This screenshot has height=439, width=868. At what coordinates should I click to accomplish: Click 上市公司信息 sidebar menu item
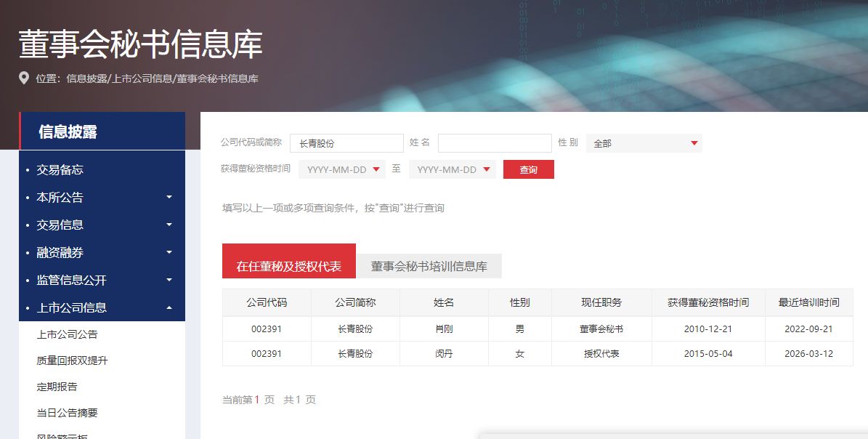[71, 307]
